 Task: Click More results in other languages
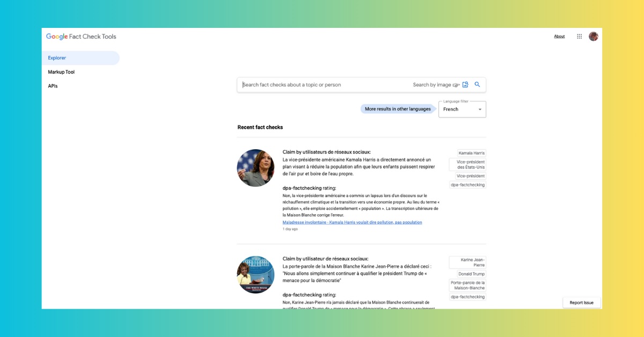[x=398, y=109]
